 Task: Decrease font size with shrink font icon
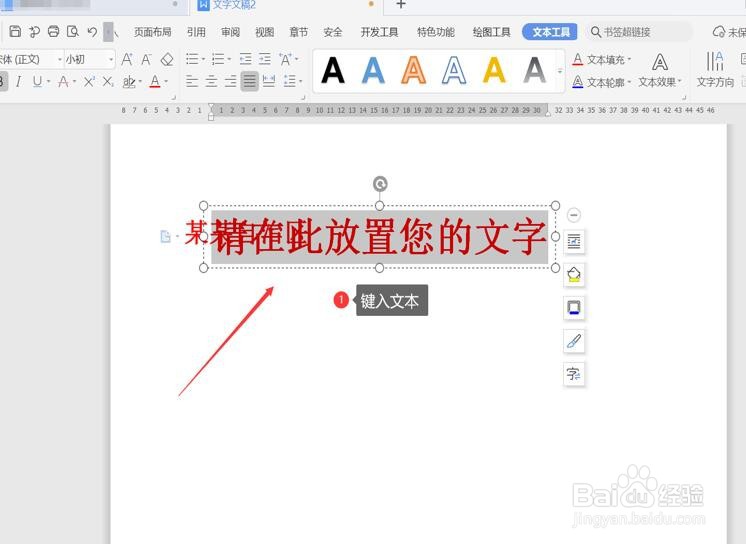[x=146, y=59]
